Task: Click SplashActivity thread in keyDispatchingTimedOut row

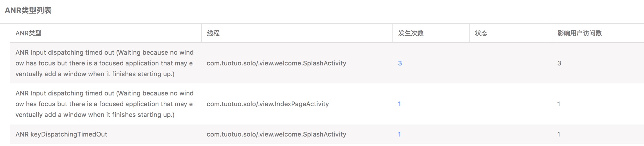Action: (x=276, y=134)
